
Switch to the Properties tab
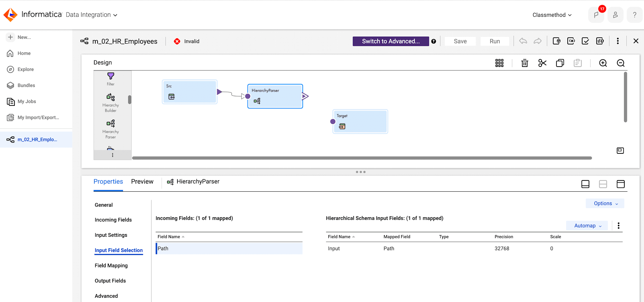pyautogui.click(x=108, y=182)
